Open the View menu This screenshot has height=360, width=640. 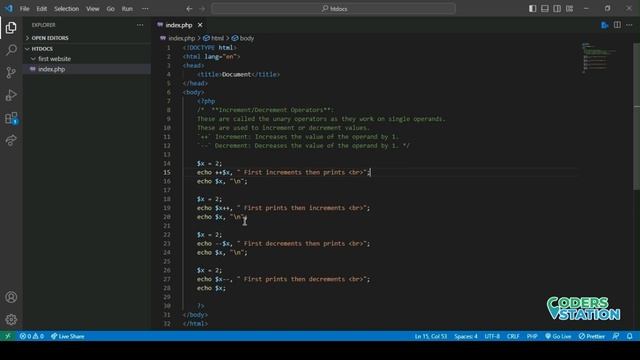point(93,9)
